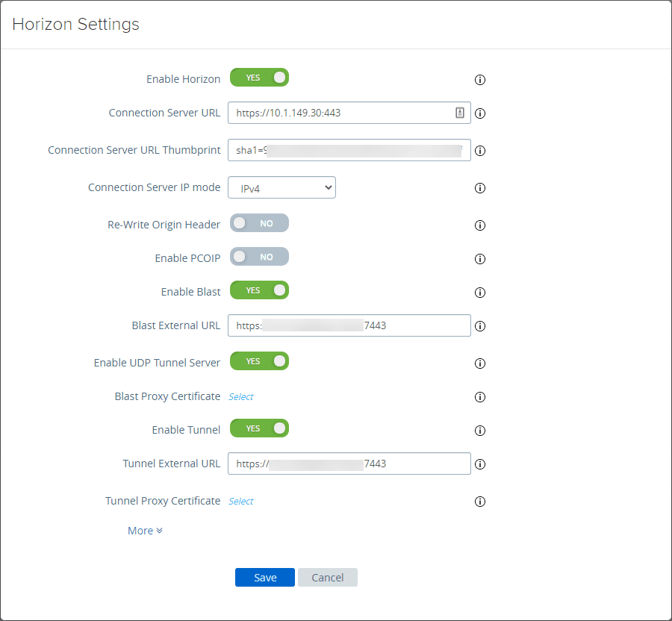This screenshot has height=621, width=672.
Task: Expand the More section
Action: 145,530
